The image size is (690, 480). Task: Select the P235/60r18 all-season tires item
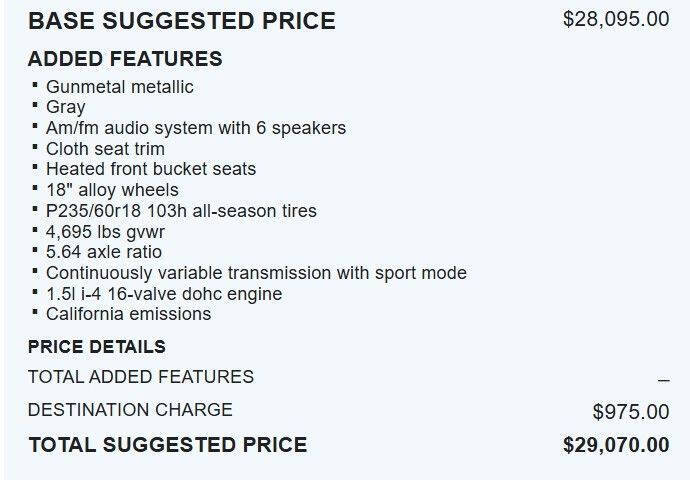tap(181, 211)
